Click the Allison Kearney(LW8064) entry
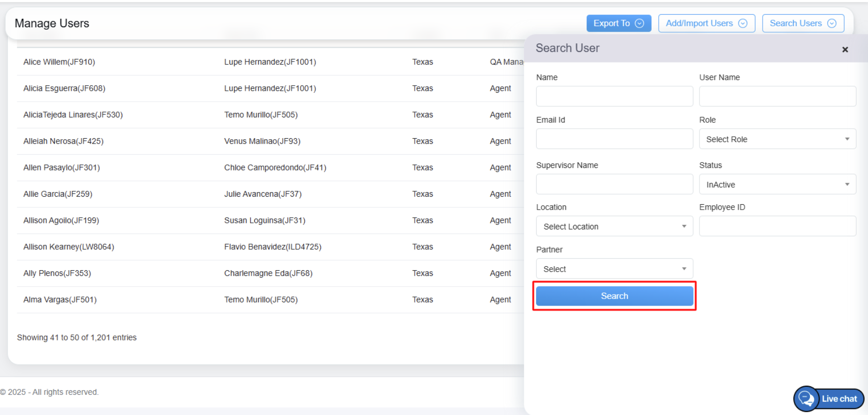Image resolution: width=868 pixels, height=415 pixels. 69,247
